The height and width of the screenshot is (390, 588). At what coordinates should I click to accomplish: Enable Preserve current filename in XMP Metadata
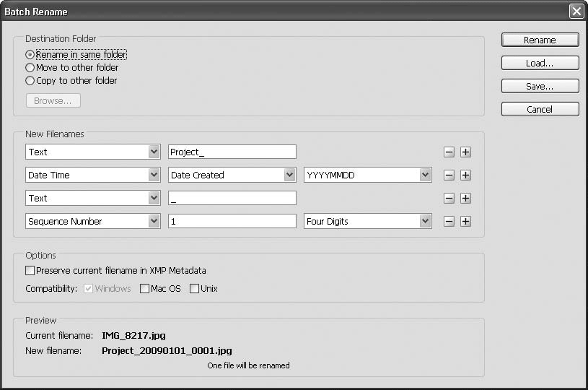[x=30, y=271]
